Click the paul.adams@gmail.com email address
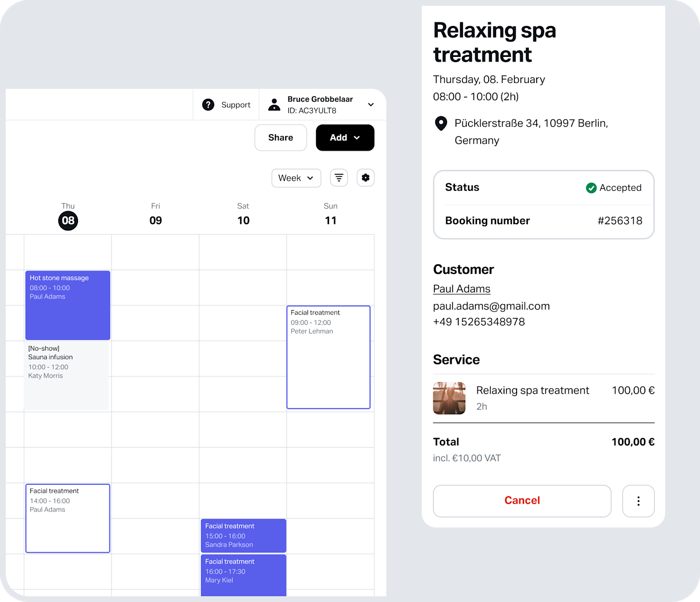The width and height of the screenshot is (700, 602). pos(491,306)
